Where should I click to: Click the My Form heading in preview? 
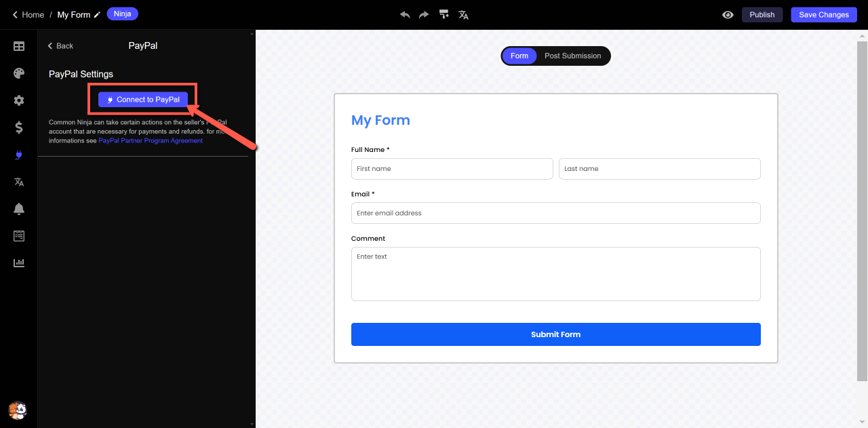pos(380,120)
